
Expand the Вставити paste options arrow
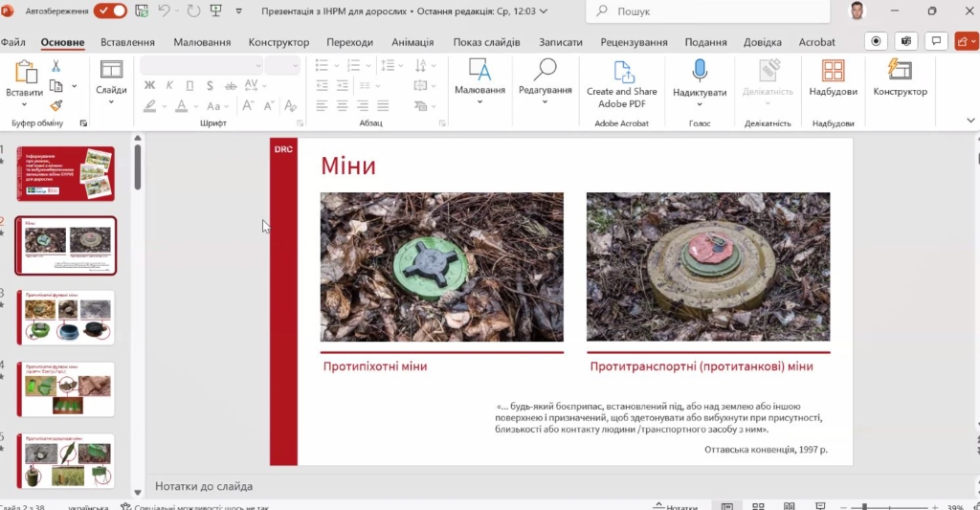coord(24,104)
